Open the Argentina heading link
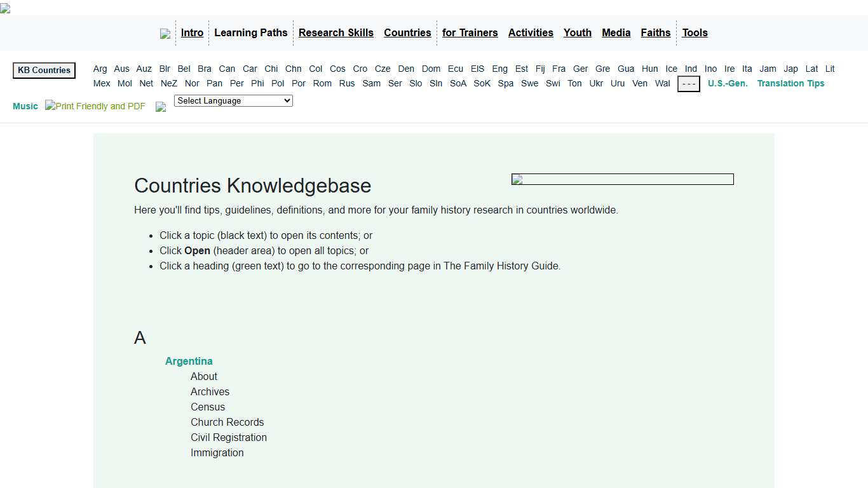The width and height of the screenshot is (868, 488). [x=189, y=361]
